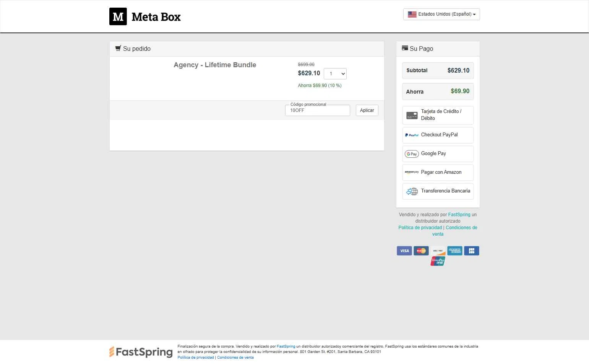Click the Ahorra $69.90 summary row
The height and width of the screenshot is (364, 589).
(x=438, y=91)
